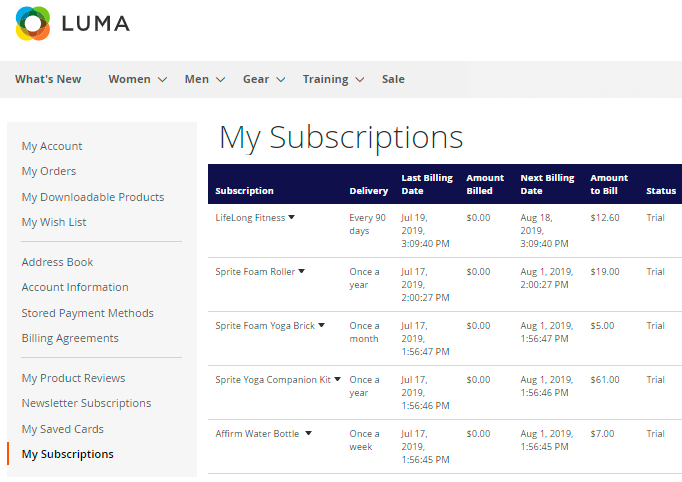This screenshot has height=482, width=682.
Task: View My Orders page
Action: click(49, 171)
